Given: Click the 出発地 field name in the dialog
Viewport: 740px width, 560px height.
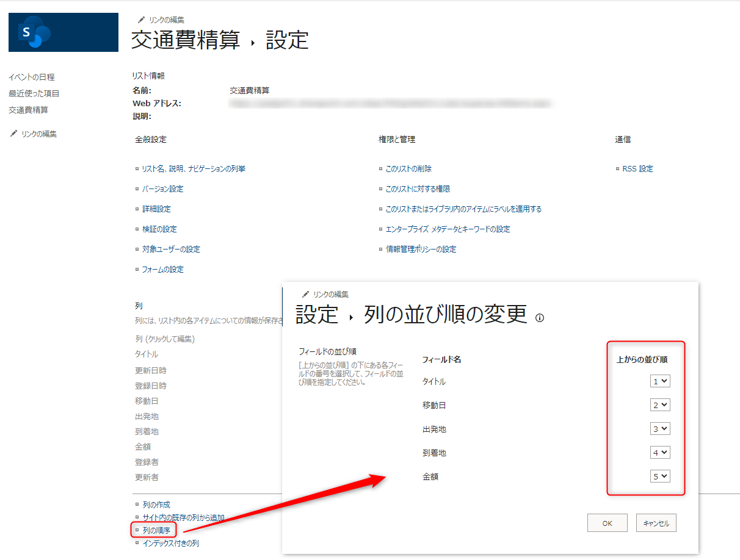Looking at the screenshot, I should coord(434,429).
